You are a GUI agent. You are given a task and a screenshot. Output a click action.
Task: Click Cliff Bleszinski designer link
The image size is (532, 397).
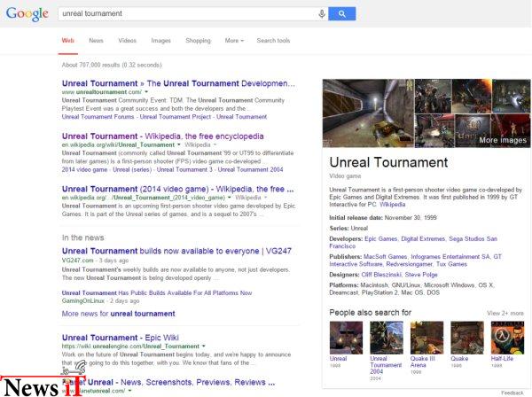tap(381, 275)
